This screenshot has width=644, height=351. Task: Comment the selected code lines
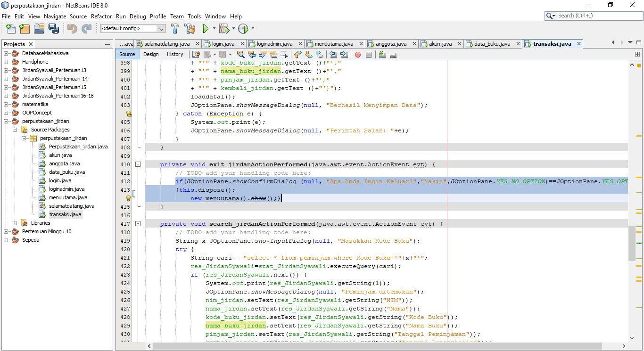382,55
